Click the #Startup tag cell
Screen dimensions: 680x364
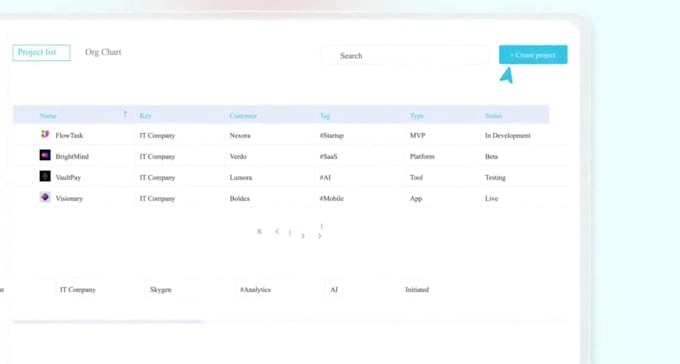tap(332, 135)
